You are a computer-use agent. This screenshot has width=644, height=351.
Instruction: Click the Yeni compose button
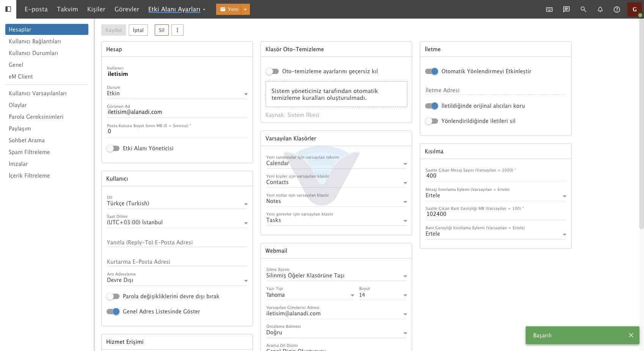tap(229, 9)
